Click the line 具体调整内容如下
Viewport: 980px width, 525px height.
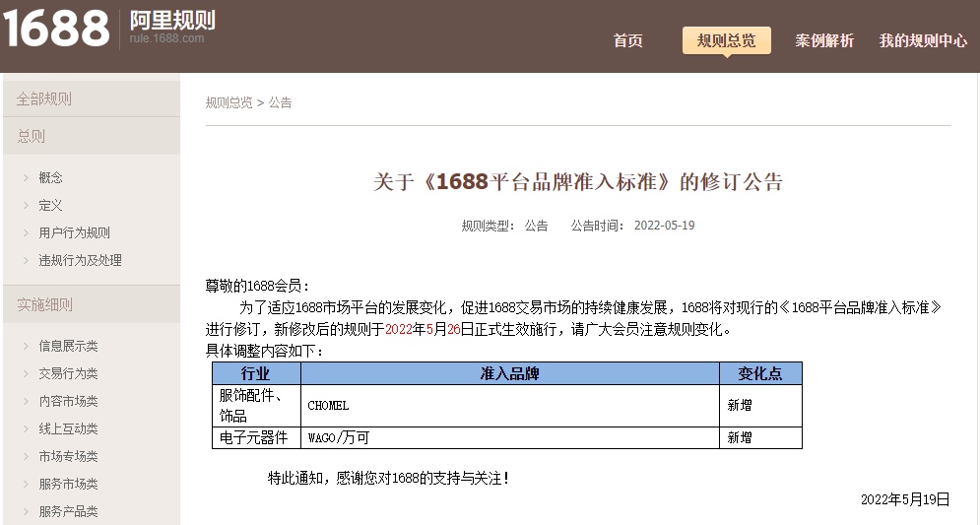[264, 351]
